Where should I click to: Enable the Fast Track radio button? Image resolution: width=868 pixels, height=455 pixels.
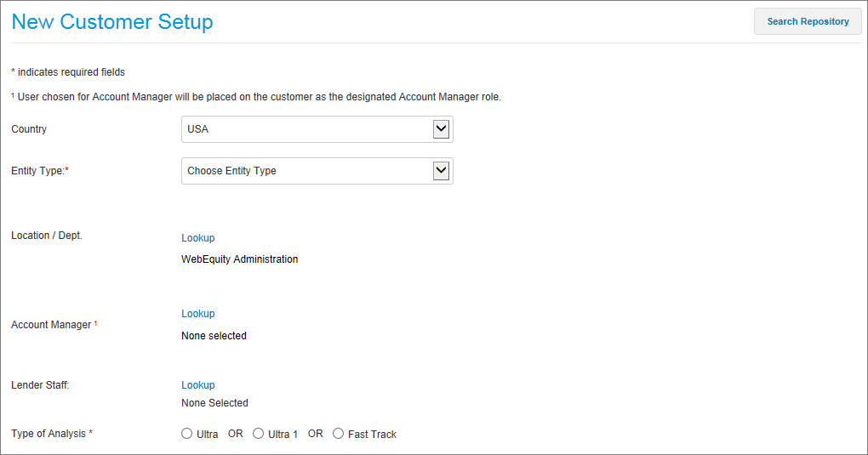(338, 434)
